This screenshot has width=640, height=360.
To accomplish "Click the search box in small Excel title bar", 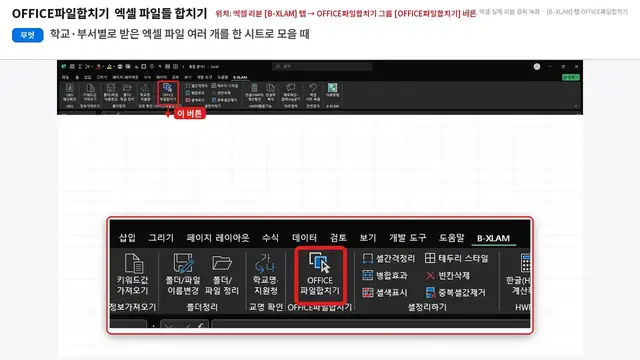I will pos(322,66).
